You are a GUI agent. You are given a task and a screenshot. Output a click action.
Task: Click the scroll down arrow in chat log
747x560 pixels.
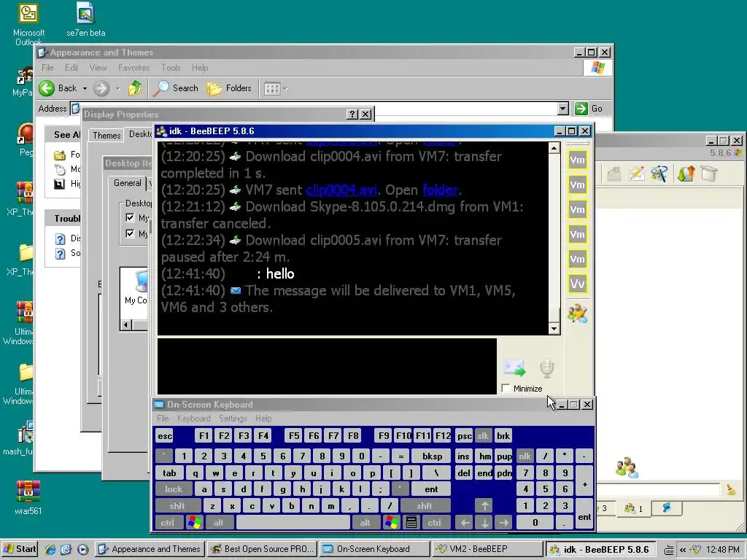pos(554,329)
